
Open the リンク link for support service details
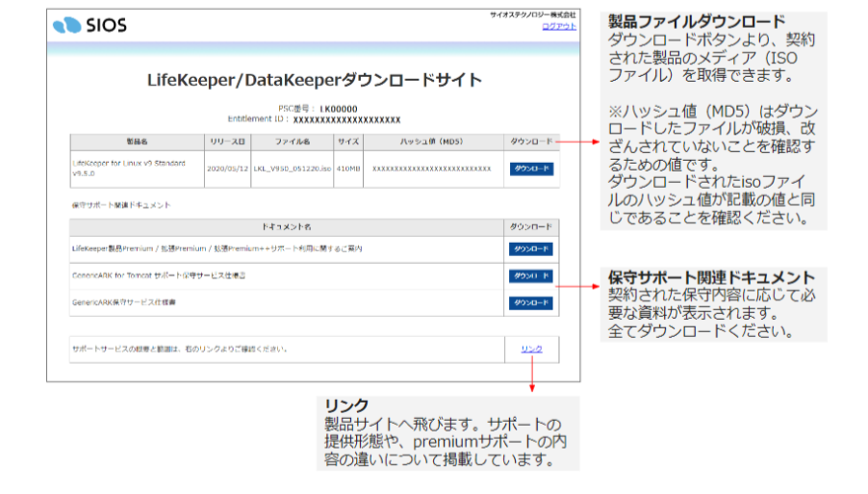(531, 349)
